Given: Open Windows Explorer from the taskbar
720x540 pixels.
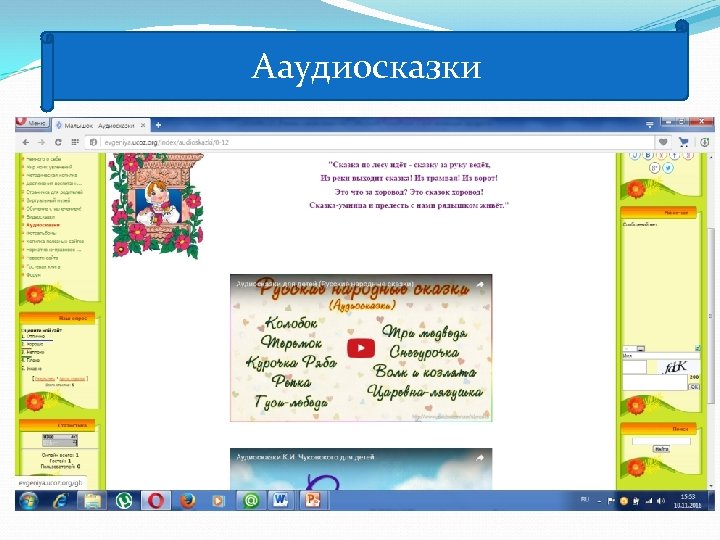Looking at the screenshot, I should click(x=92, y=501).
